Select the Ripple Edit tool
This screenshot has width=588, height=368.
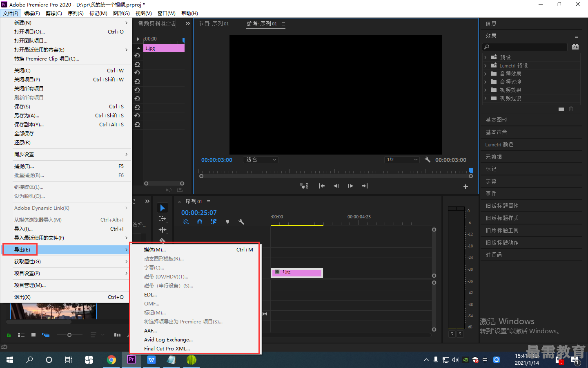(x=163, y=230)
